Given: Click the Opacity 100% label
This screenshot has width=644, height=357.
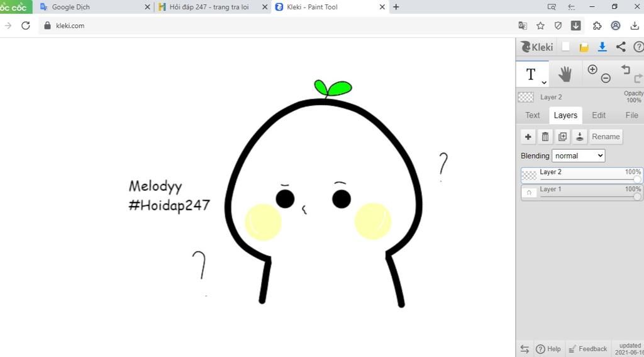Looking at the screenshot, I should pyautogui.click(x=634, y=97).
